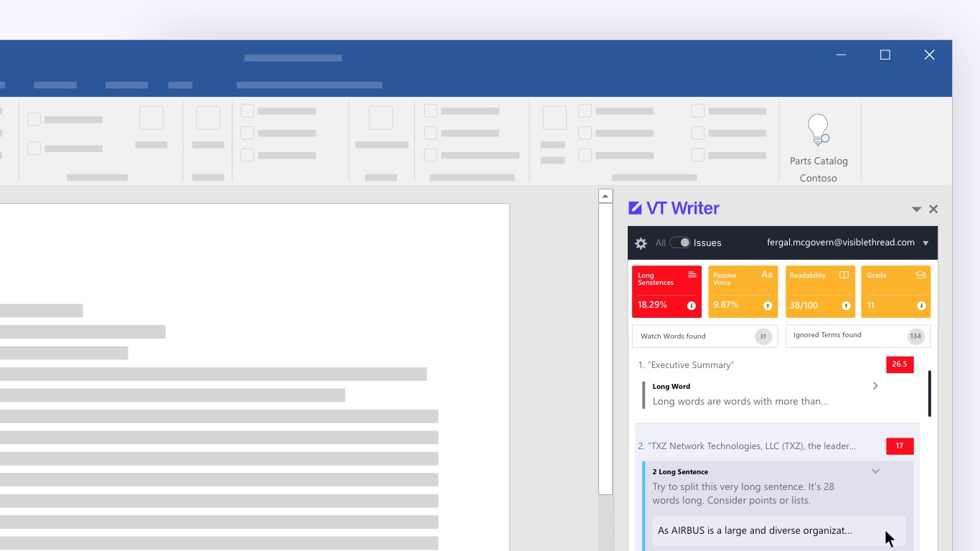The height and width of the screenshot is (551, 980).
Task: Close the VT Writer task pane
Action: [933, 209]
